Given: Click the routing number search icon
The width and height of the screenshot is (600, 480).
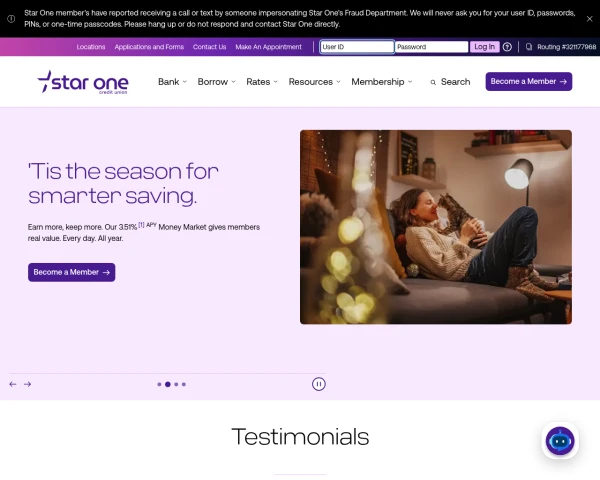Looking at the screenshot, I should click(x=529, y=47).
